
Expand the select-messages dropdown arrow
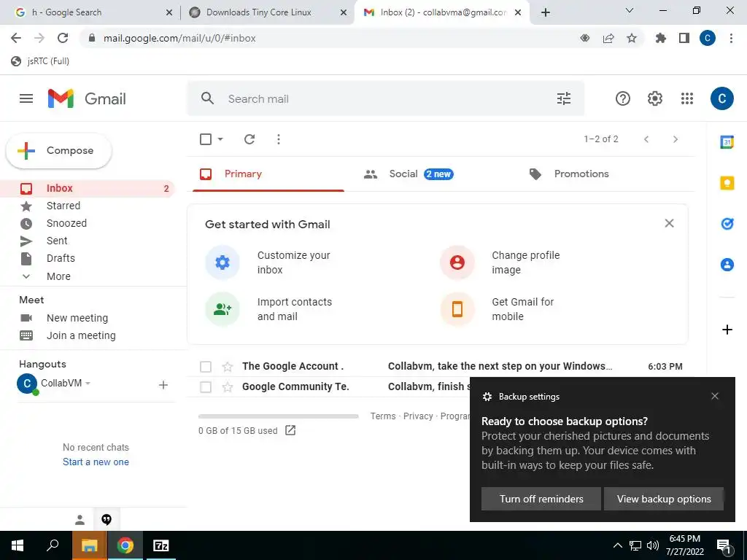[220, 139]
